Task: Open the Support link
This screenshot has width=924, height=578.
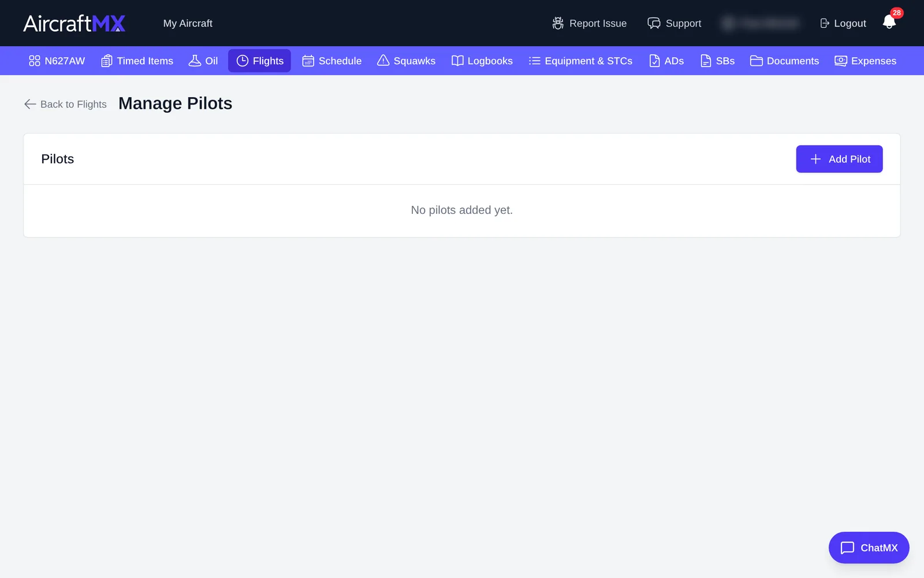Action: [x=675, y=23]
